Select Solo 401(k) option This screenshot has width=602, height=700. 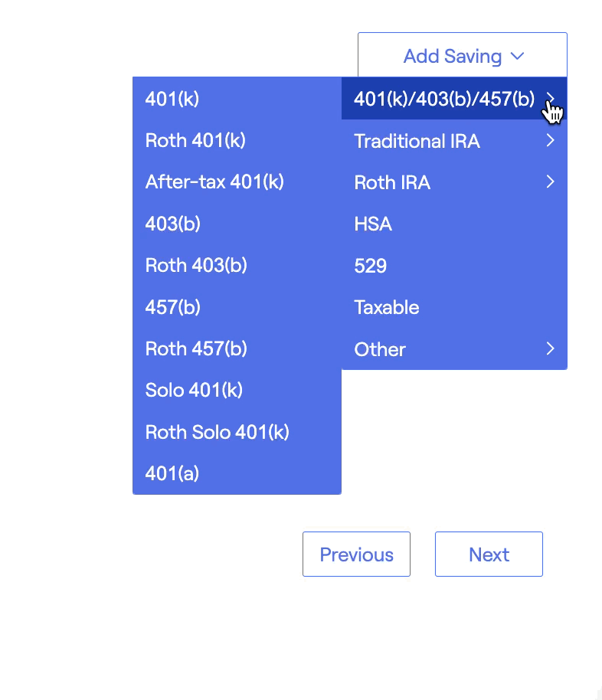pos(237,391)
